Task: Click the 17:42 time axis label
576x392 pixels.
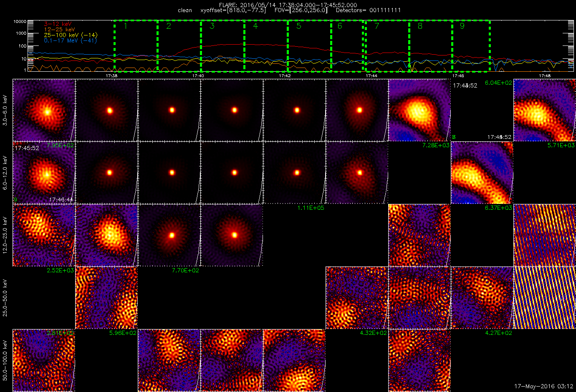Action: 285,76
